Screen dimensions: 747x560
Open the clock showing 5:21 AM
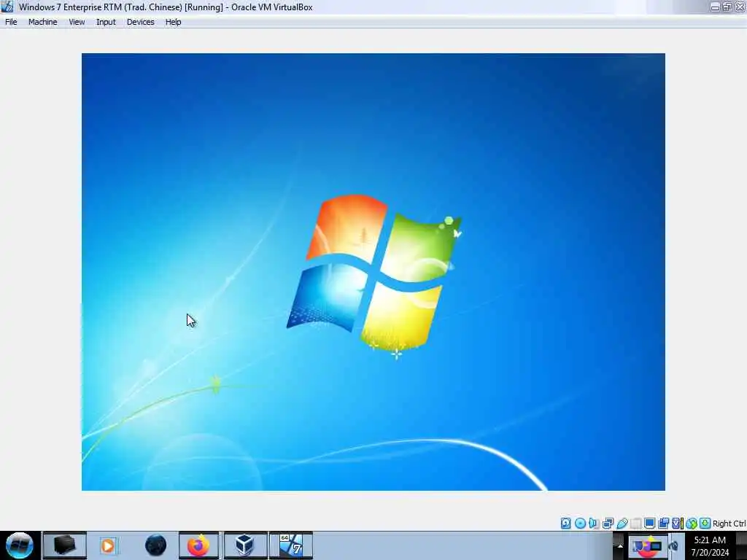710,545
